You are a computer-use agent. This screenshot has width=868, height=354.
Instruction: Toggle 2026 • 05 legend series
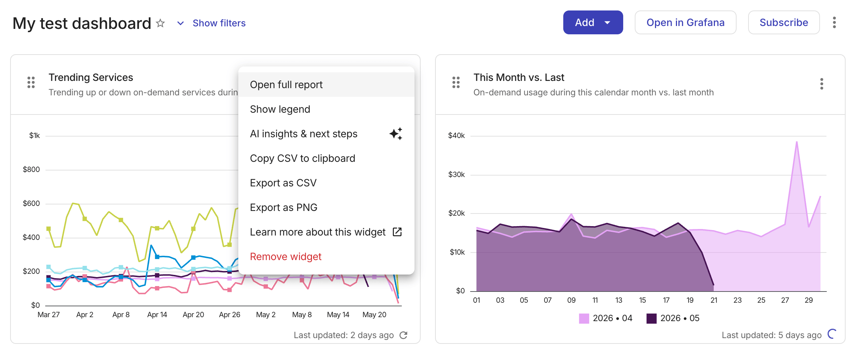click(x=673, y=318)
